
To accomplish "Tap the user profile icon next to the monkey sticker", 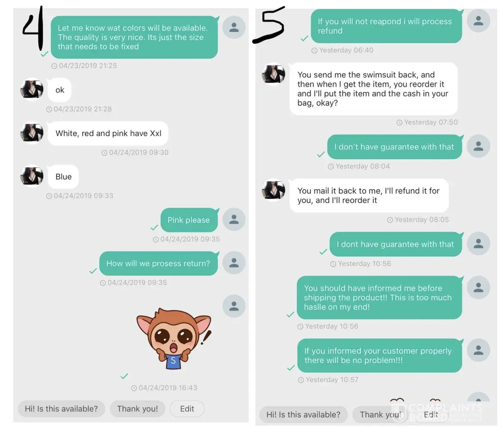I will 234,306.
